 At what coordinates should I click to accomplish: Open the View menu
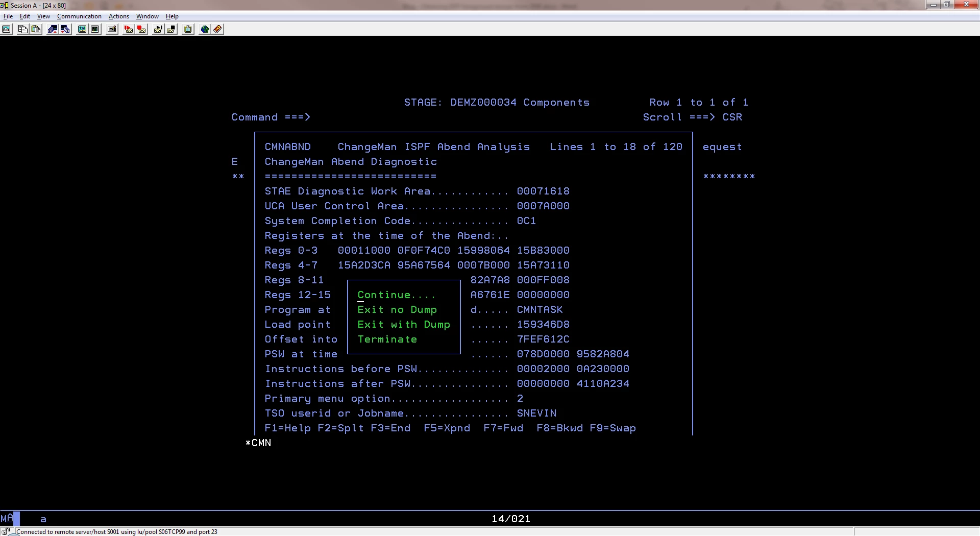pos(43,16)
